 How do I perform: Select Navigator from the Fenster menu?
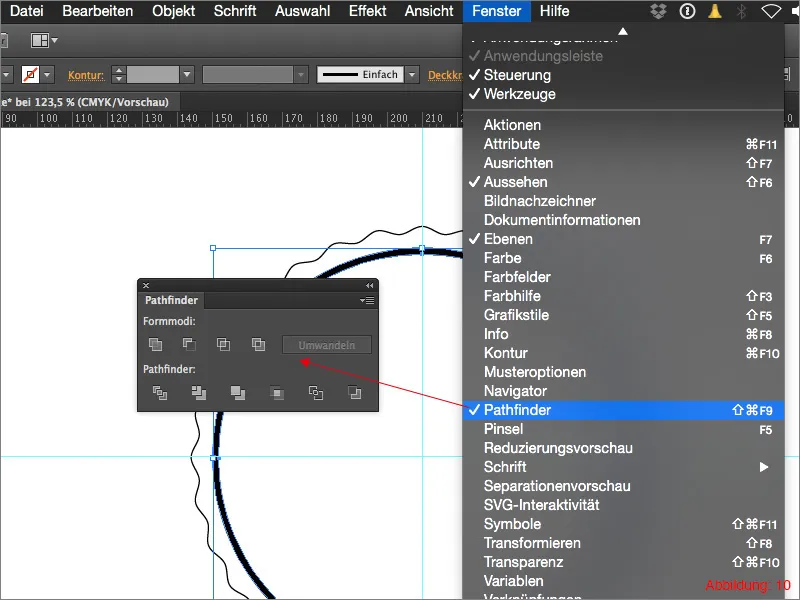click(623, 391)
